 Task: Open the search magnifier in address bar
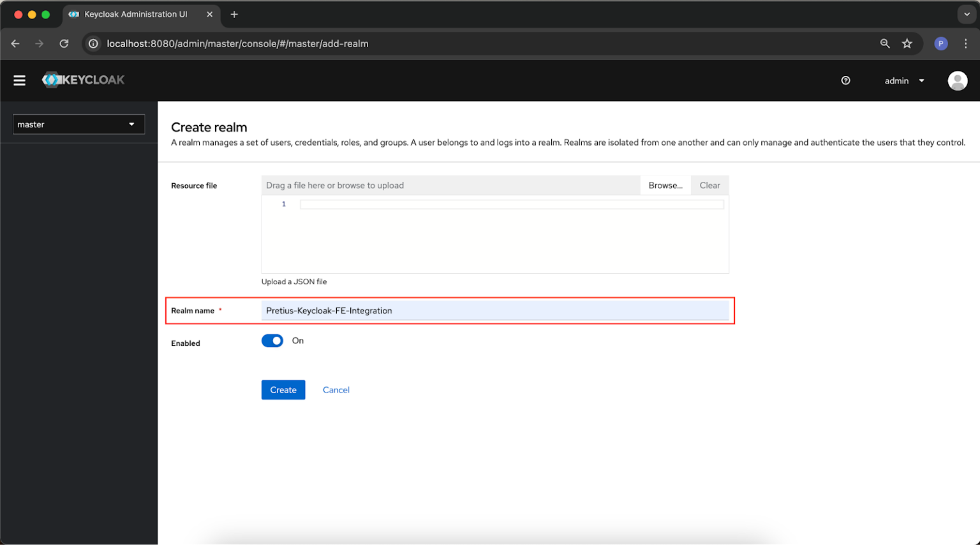(x=885, y=43)
